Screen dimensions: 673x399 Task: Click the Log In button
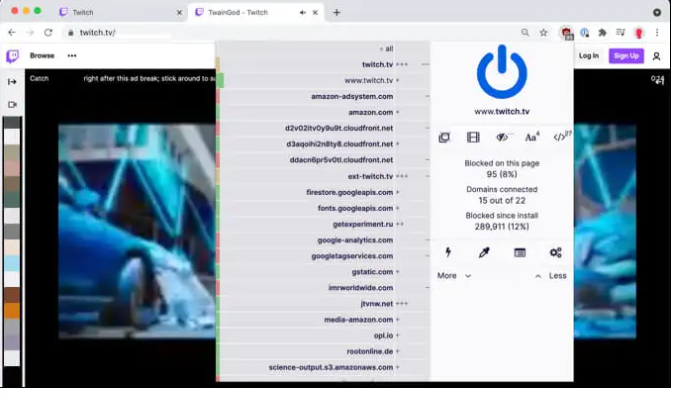[x=588, y=56]
